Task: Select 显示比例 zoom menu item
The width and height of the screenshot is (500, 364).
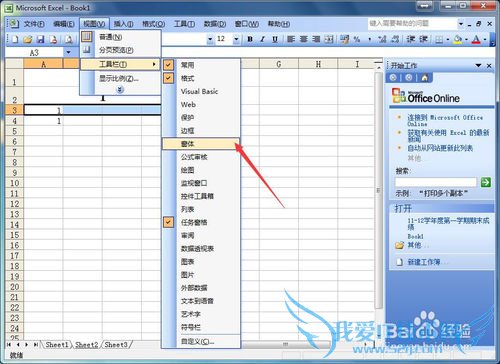Action: [x=120, y=78]
